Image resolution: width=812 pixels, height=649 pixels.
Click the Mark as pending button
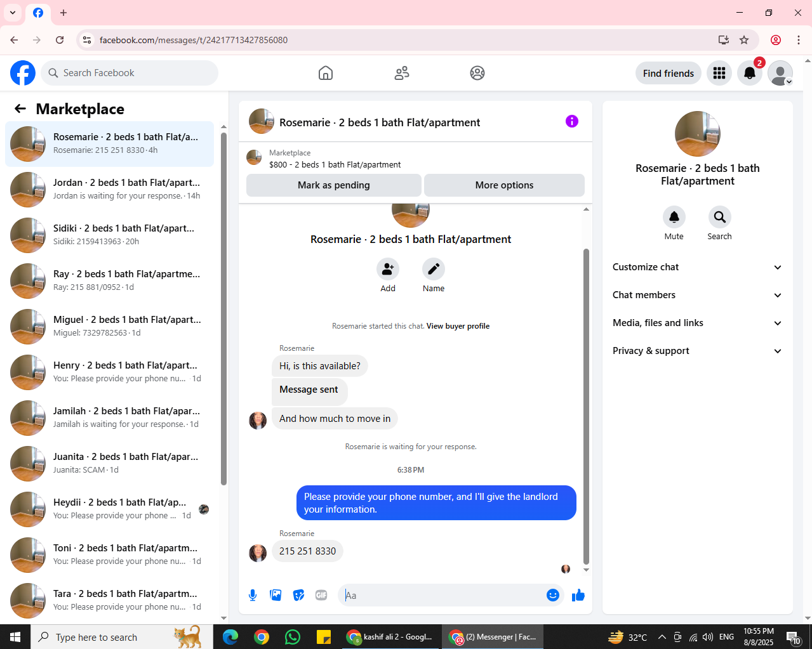[x=334, y=185]
